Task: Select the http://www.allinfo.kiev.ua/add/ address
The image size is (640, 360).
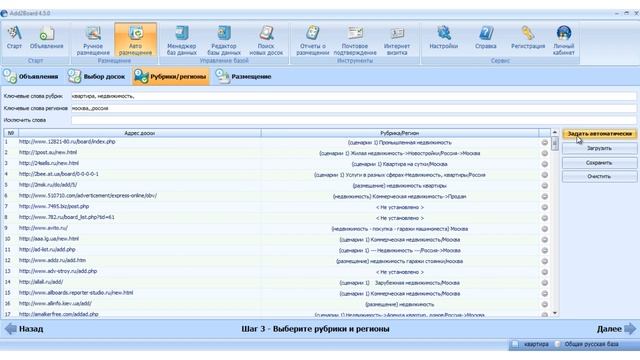Action: click(x=55, y=303)
